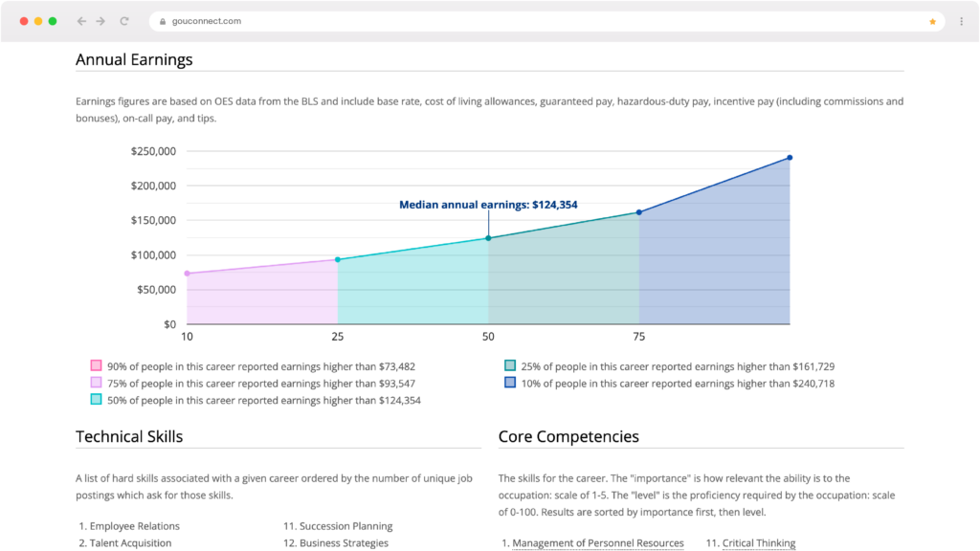Click the browser back arrow

pyautogui.click(x=81, y=21)
